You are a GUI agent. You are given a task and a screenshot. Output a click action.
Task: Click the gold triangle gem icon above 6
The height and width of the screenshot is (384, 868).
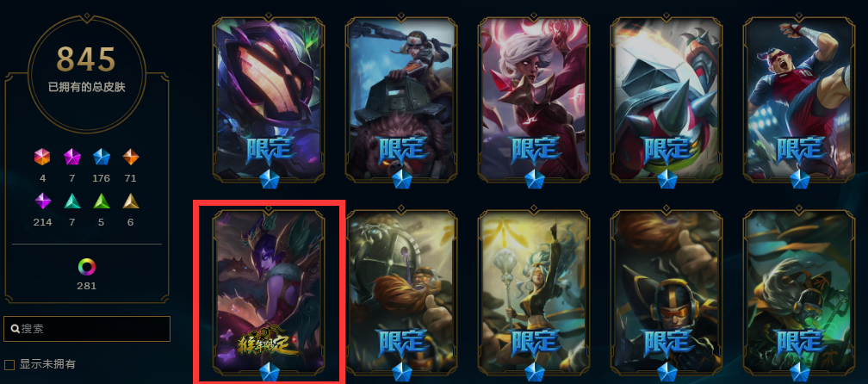coord(131,201)
